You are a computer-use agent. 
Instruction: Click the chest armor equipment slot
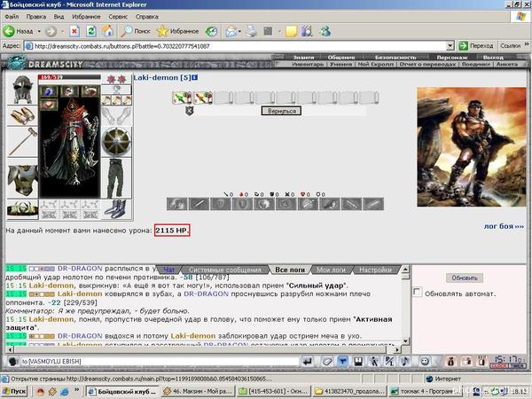pyautogui.click(x=22, y=179)
